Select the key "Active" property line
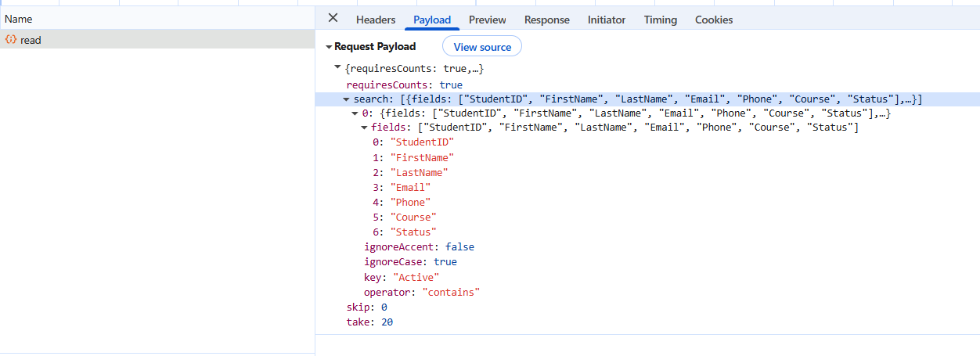Image resolution: width=980 pixels, height=356 pixels. tap(402, 277)
